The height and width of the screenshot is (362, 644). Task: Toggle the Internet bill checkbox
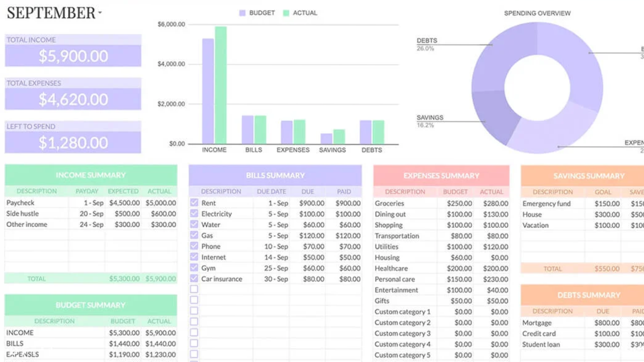click(194, 257)
